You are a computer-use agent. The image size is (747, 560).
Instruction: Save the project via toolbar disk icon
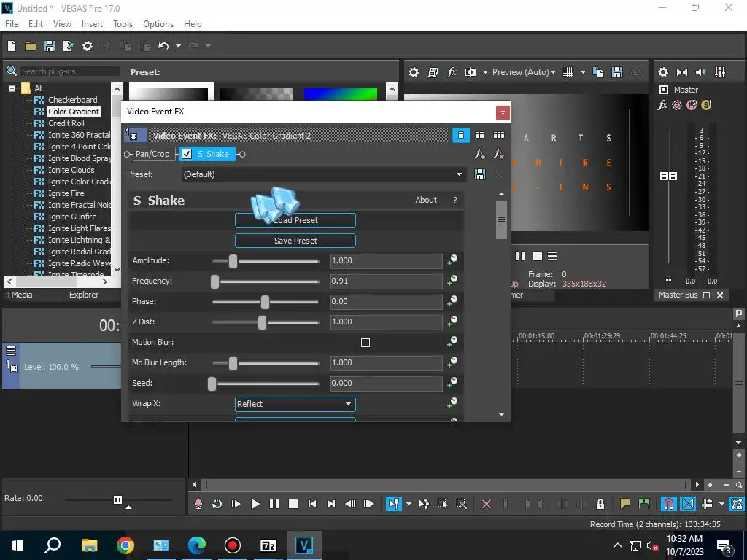(49, 46)
